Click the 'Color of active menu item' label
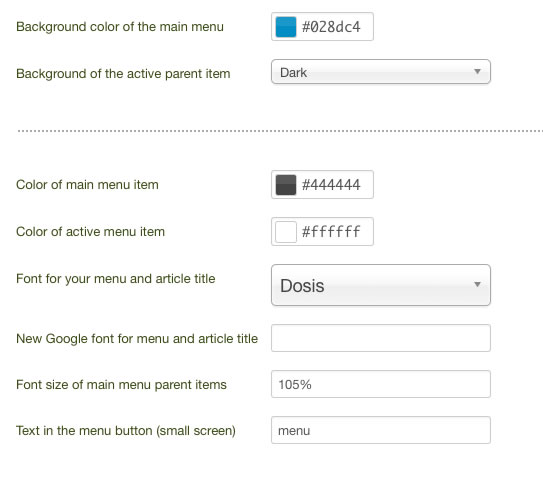 (90, 232)
